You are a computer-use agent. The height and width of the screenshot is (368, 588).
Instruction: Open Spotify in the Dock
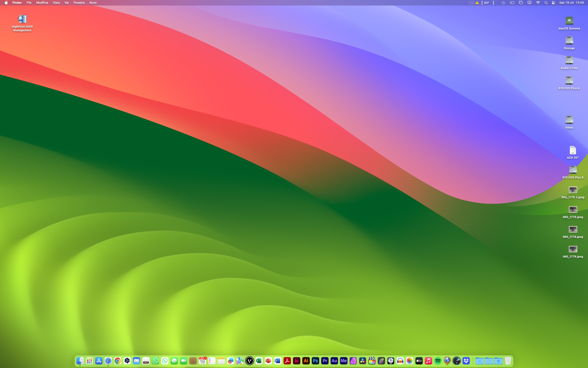click(x=438, y=361)
